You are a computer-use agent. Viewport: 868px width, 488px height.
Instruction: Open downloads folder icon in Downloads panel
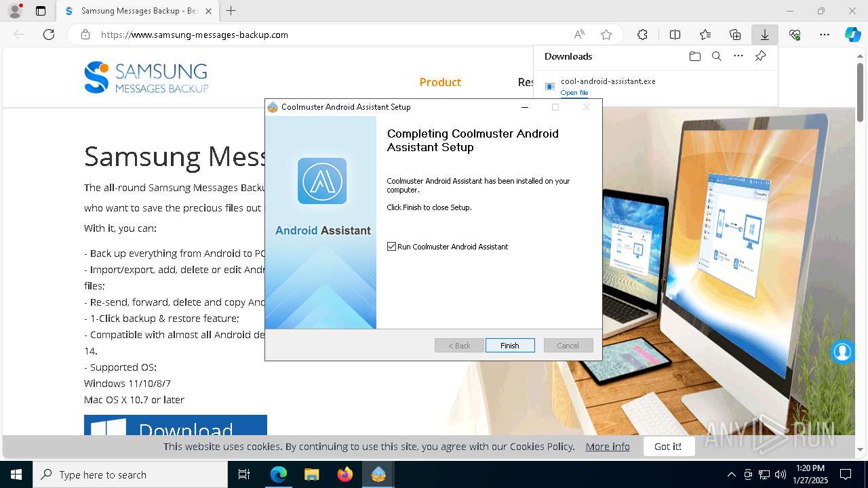[694, 56]
